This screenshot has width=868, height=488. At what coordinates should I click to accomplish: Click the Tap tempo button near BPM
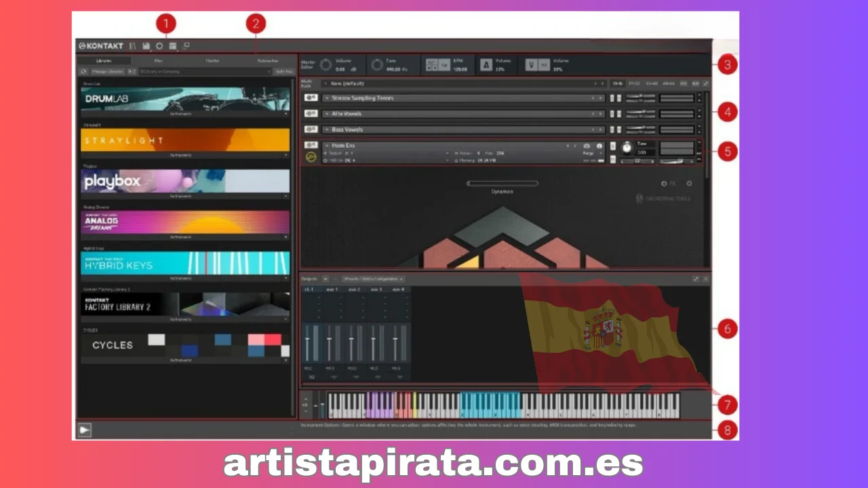tap(443, 66)
